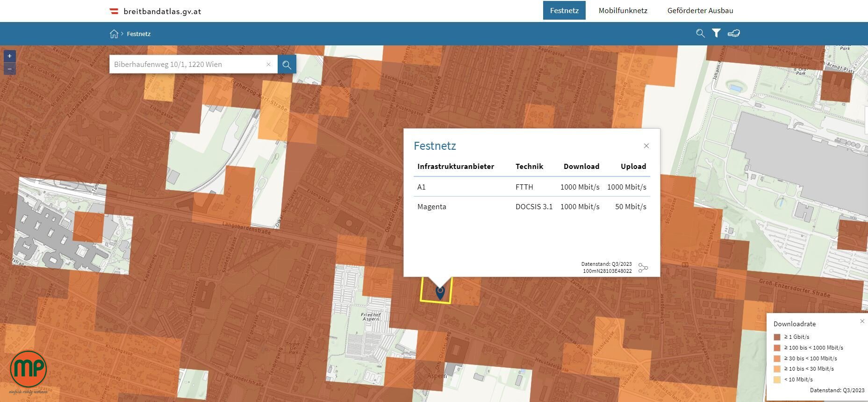Open the Geförderter Ausbau tab
Image resolution: width=868 pixels, height=402 pixels.
pos(700,10)
